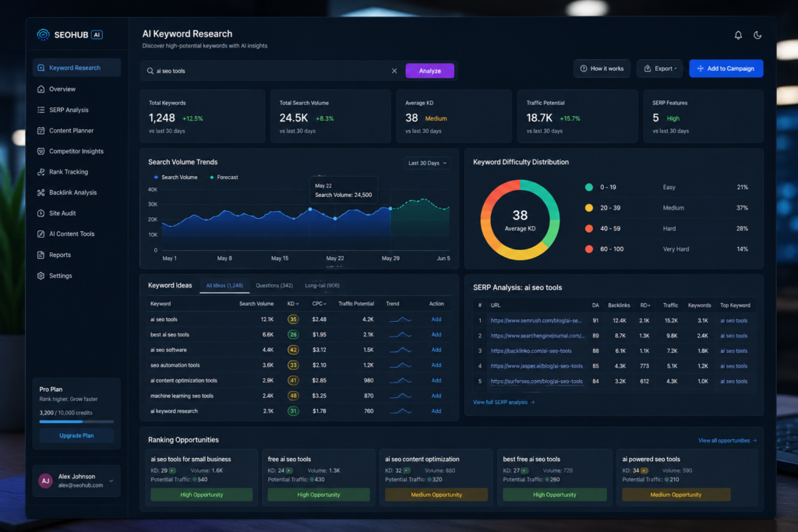
Task: Click the Analyze button
Action: 429,71
